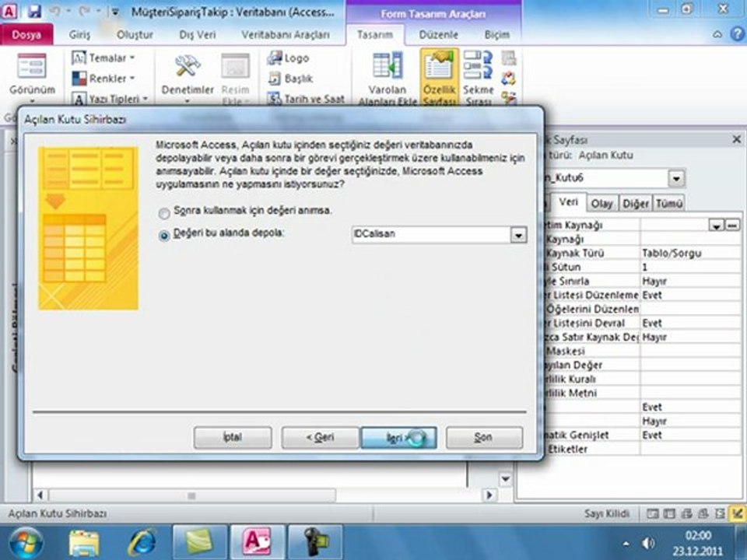This screenshot has width=747, height=560.
Task: Click the Resim Ekle image icon
Action: (x=235, y=65)
